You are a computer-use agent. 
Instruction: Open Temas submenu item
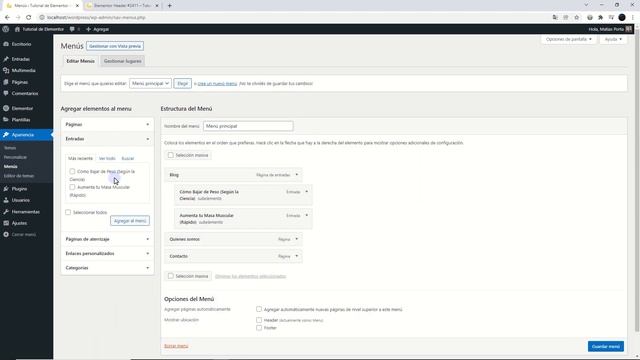coord(10,148)
